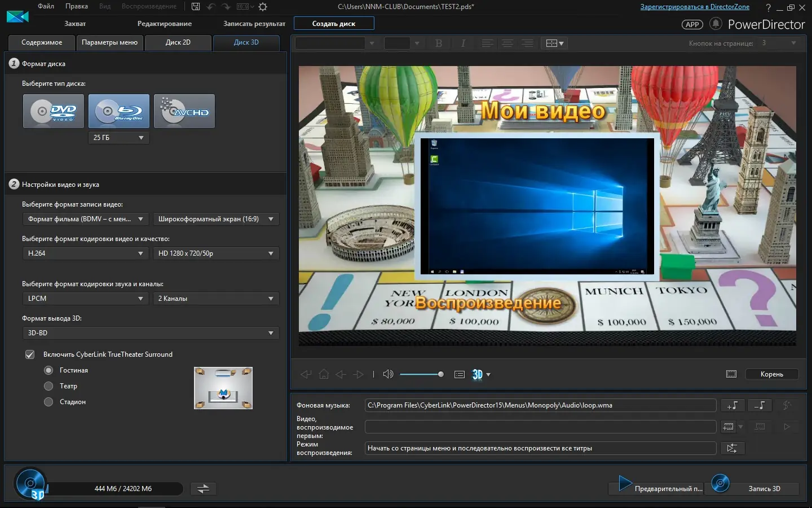
Task: Select the Театр surround option
Action: 49,386
